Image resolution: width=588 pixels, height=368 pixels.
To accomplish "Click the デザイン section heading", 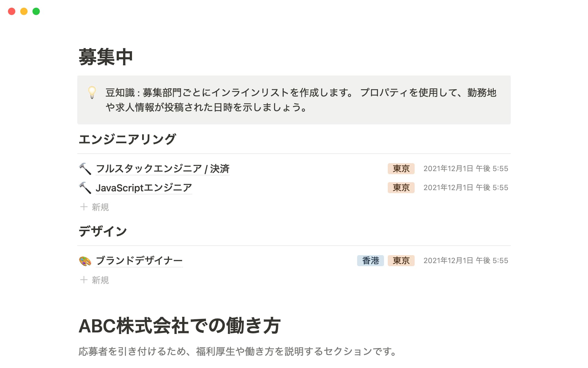I will pos(103,231).
